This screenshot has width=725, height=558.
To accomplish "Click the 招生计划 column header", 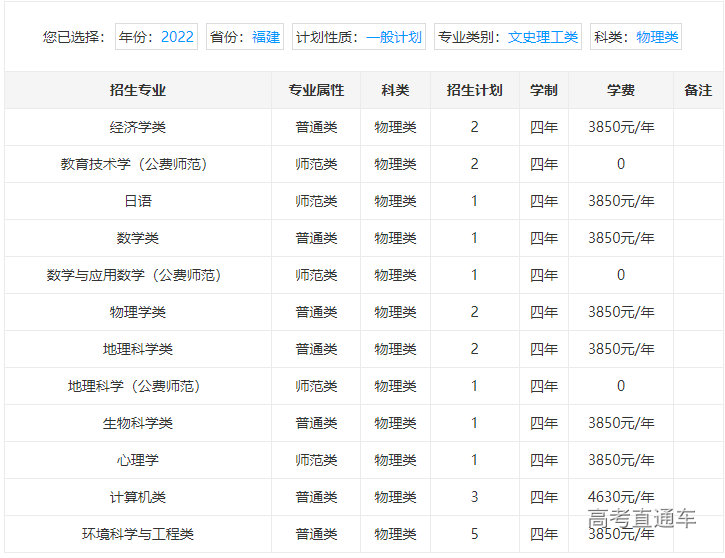I will (x=474, y=90).
